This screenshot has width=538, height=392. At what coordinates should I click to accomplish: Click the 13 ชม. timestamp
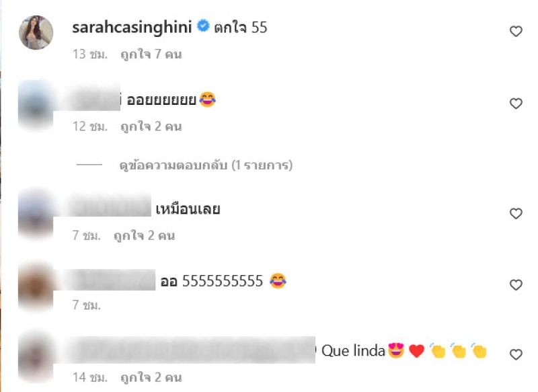[90, 54]
